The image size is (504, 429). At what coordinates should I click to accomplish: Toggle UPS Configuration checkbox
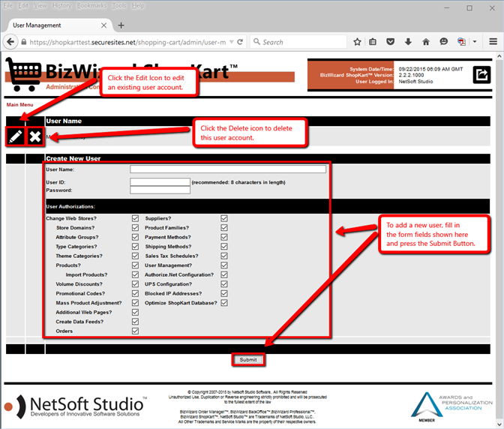[x=224, y=284]
